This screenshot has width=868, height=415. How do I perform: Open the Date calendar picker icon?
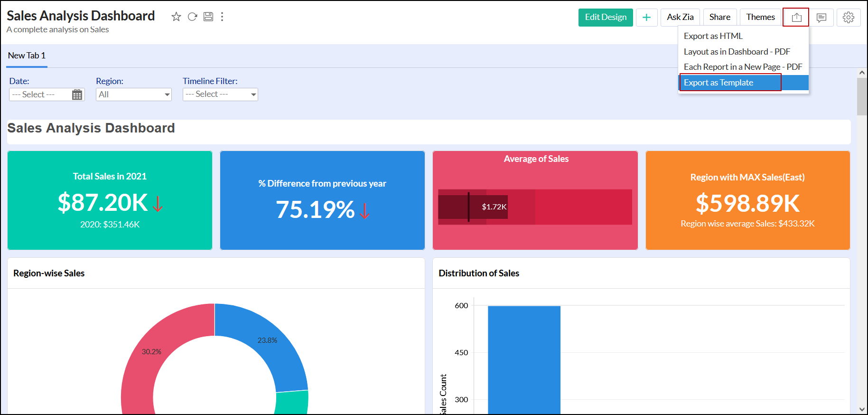pos(77,94)
